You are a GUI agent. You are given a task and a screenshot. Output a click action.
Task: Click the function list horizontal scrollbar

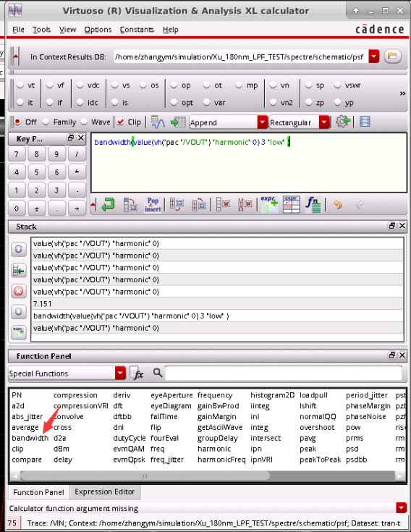(x=145, y=476)
